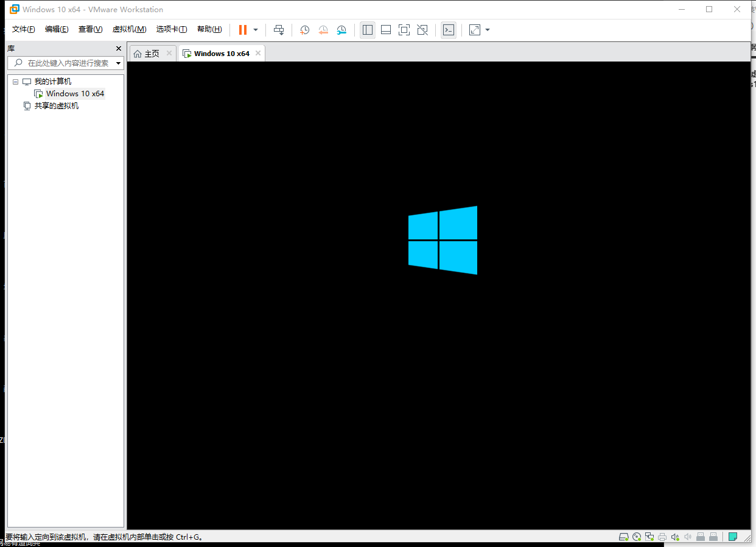This screenshot has width=756, height=547.
Task: Select 我的计算机 in the library tree
Action: (52, 82)
